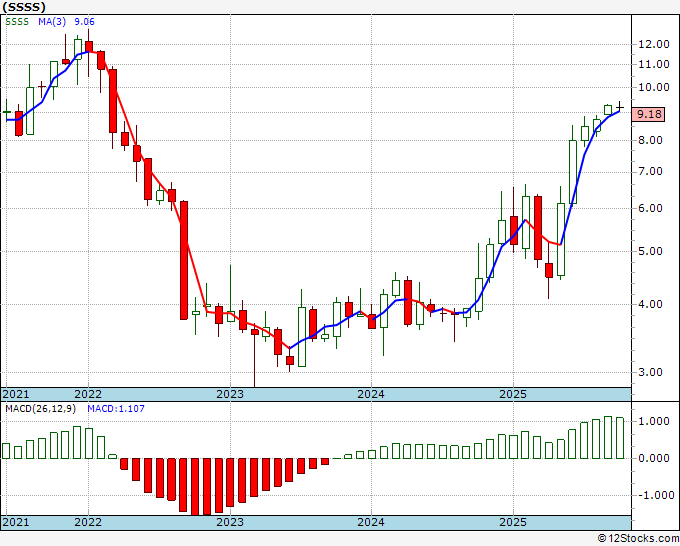Click 2022 on the price chart timeline
This screenshot has width=680, height=546.
click(88, 394)
